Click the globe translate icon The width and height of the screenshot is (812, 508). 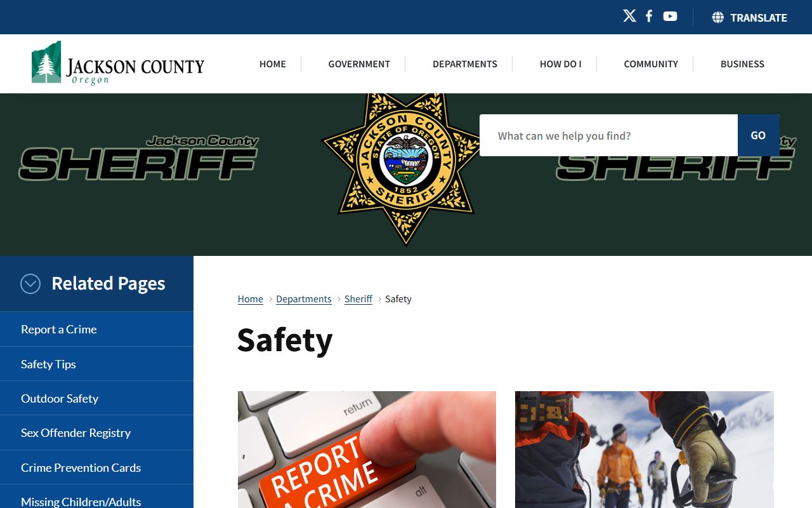tap(717, 18)
